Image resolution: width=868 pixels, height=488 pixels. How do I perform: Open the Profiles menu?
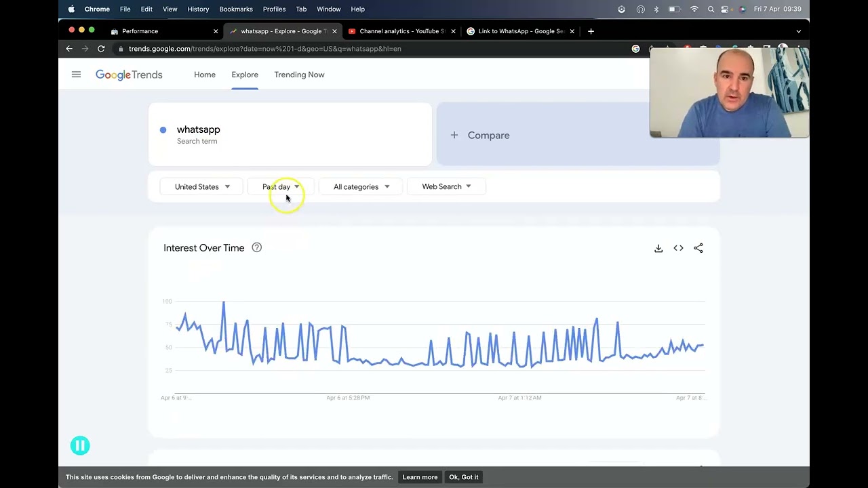point(274,9)
